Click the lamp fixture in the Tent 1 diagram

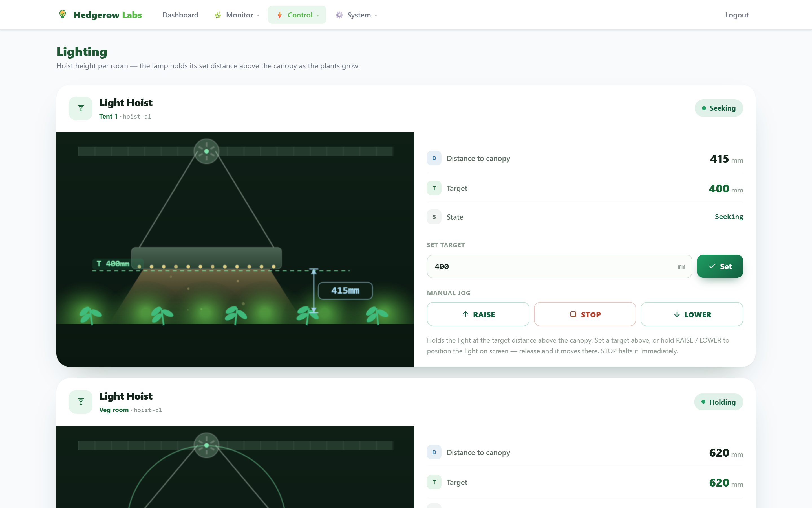(206, 258)
